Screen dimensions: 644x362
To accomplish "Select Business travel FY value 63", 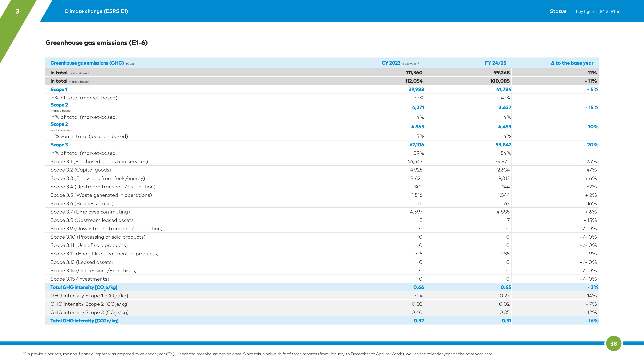I will click(507, 203).
